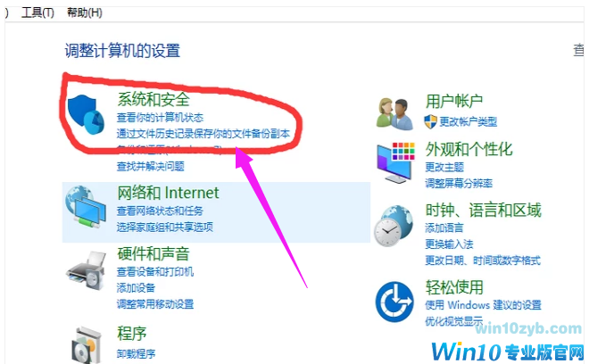Viewport: 589px width, 364px height.
Task: Open the Clock, Language and Region icon
Action: (x=394, y=226)
